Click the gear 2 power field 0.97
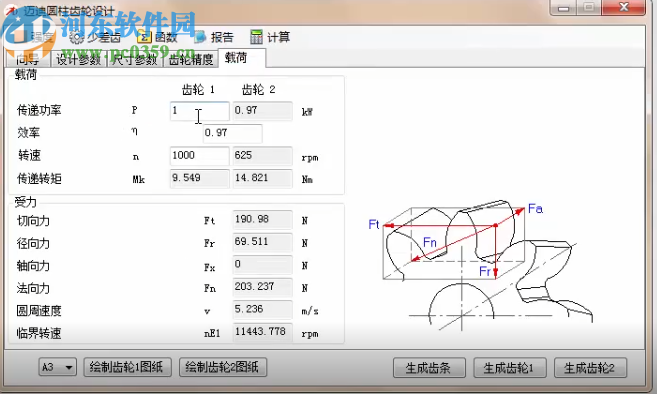 click(x=262, y=111)
